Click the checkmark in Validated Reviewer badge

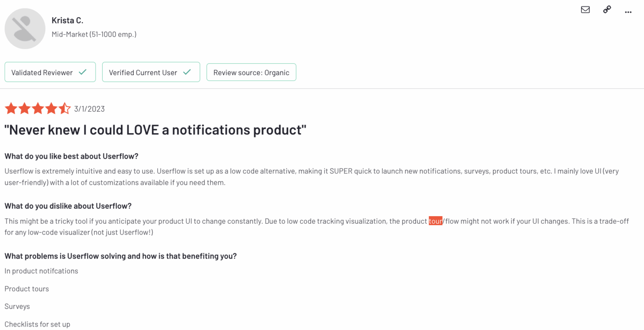[83, 72]
